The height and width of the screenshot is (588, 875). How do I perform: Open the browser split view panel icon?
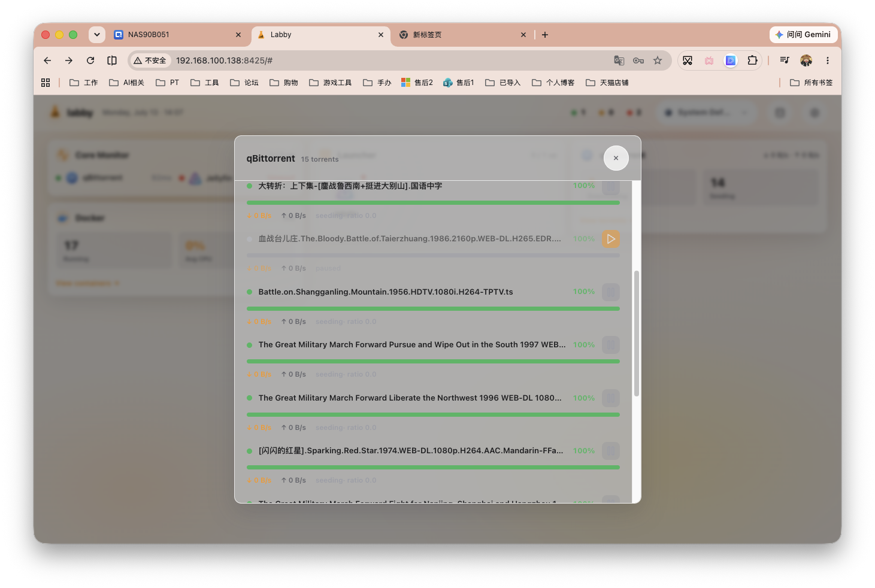pos(112,60)
